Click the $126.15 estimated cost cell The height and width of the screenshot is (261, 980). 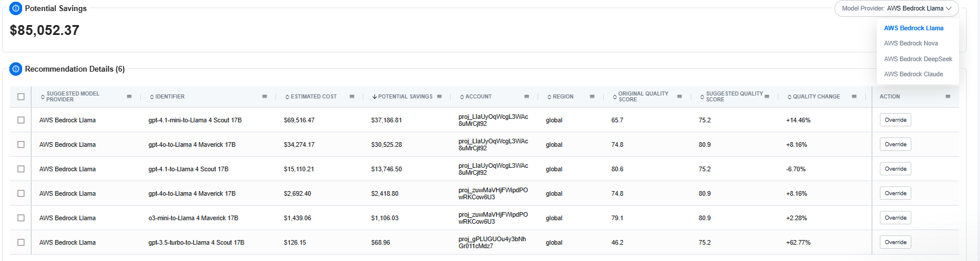[x=295, y=242]
